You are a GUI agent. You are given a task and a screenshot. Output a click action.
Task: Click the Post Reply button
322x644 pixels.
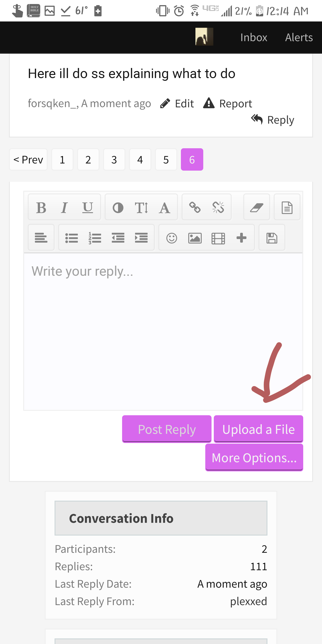tap(167, 429)
